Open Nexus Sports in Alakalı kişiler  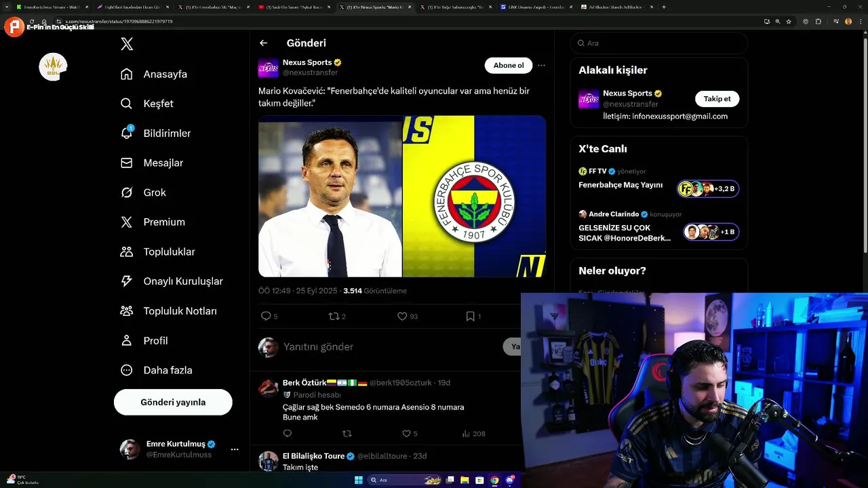(628, 94)
